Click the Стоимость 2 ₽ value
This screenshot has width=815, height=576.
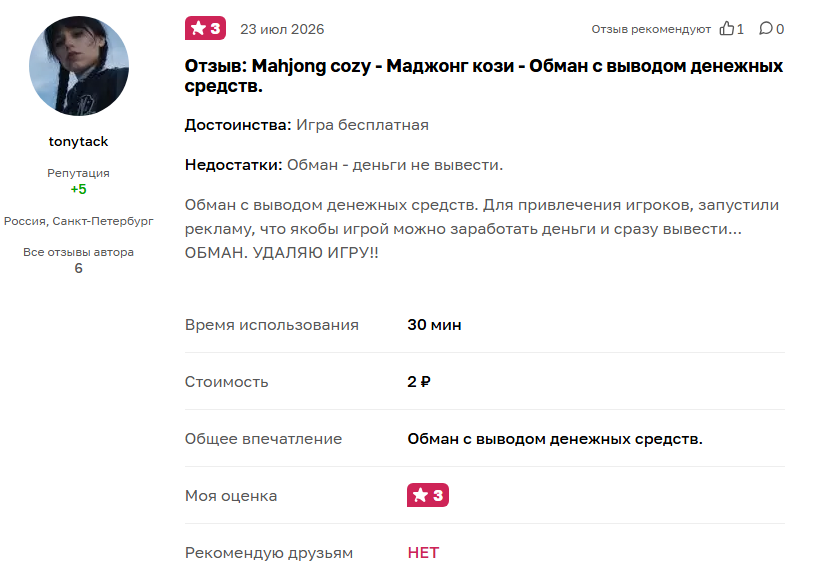(x=419, y=382)
